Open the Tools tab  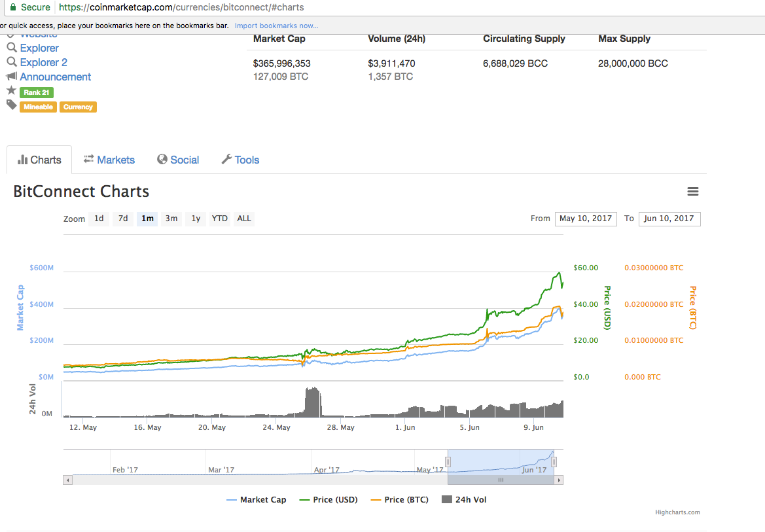[x=241, y=160]
